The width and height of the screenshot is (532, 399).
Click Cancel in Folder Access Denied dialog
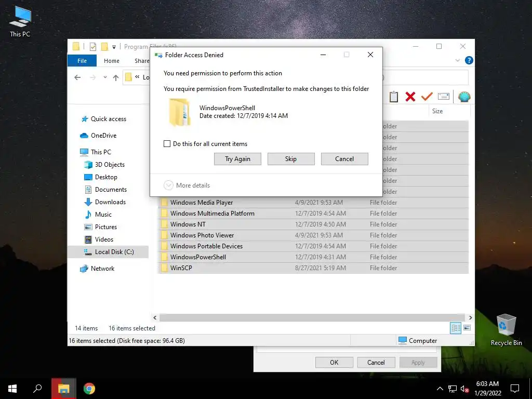click(x=344, y=159)
